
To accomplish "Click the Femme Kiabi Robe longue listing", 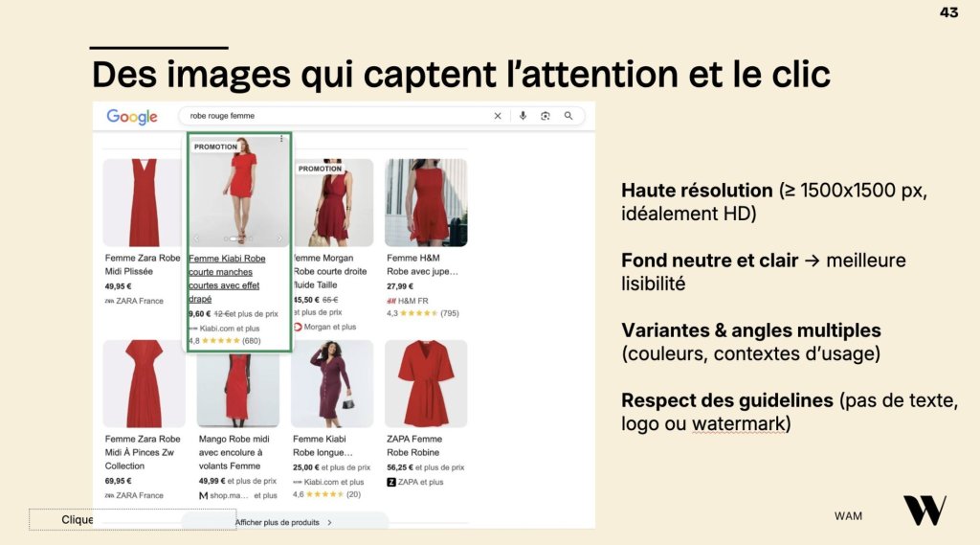I will (323, 445).
